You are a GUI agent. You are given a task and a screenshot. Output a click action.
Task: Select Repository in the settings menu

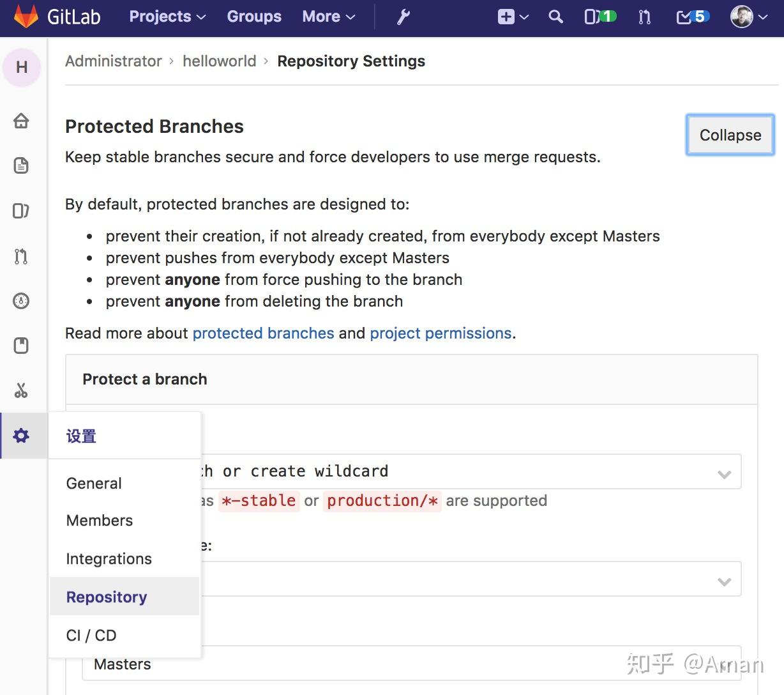coord(106,597)
